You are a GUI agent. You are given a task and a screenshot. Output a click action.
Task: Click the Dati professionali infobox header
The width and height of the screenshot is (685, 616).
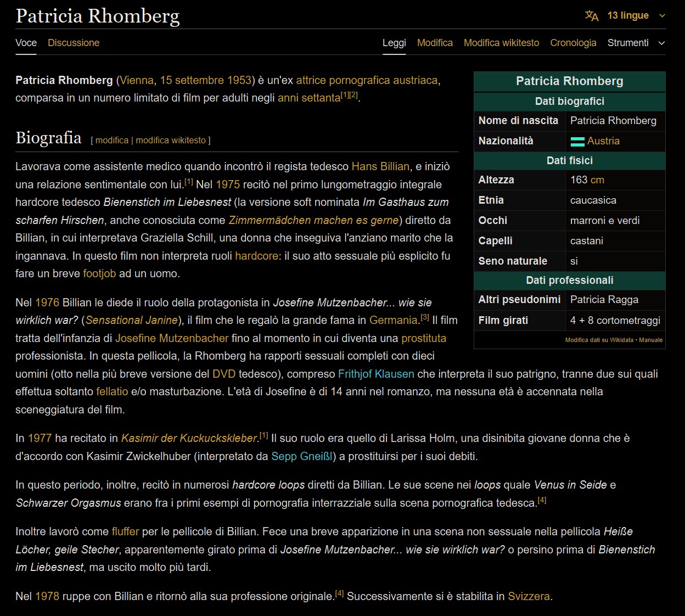coord(570,281)
